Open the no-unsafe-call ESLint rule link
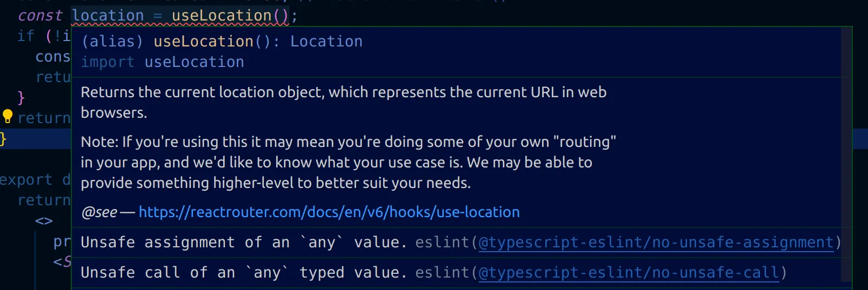Viewport: 868px width, 290px height. [629, 273]
